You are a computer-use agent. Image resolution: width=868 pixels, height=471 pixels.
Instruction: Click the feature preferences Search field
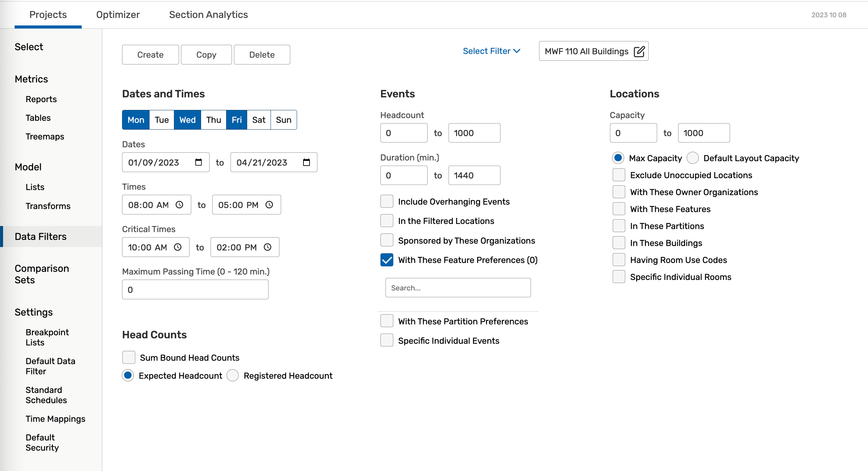pyautogui.click(x=458, y=288)
